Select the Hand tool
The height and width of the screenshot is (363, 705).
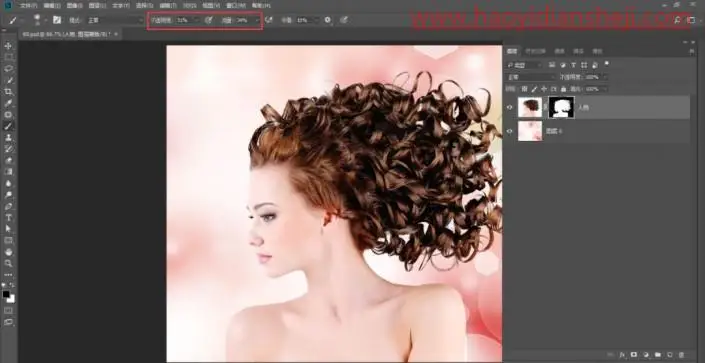[9, 252]
